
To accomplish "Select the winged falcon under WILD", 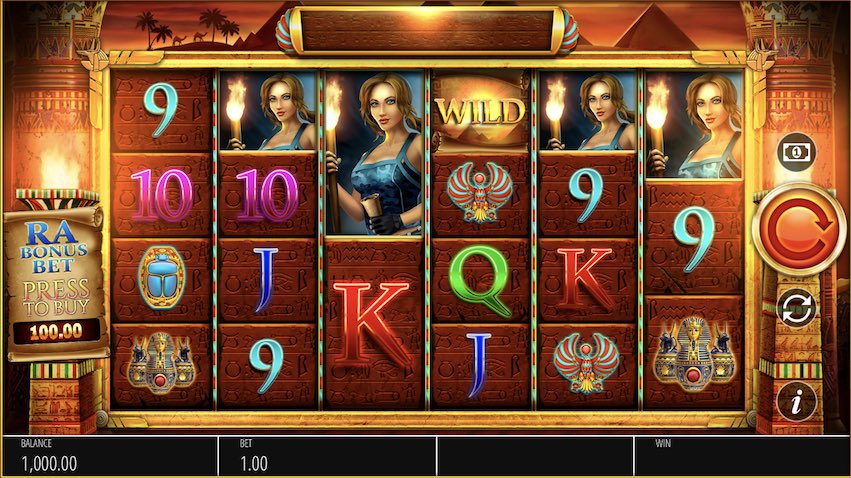I will point(480,194).
